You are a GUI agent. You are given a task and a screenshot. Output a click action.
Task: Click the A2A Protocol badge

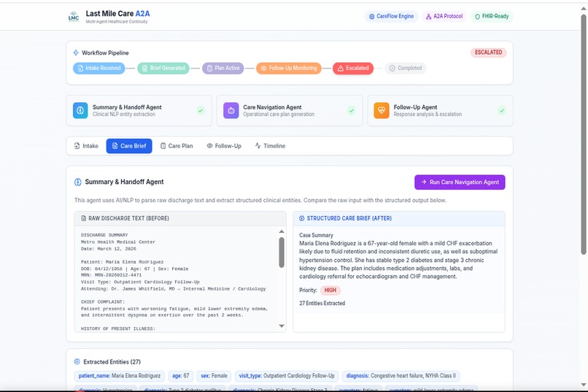click(444, 17)
